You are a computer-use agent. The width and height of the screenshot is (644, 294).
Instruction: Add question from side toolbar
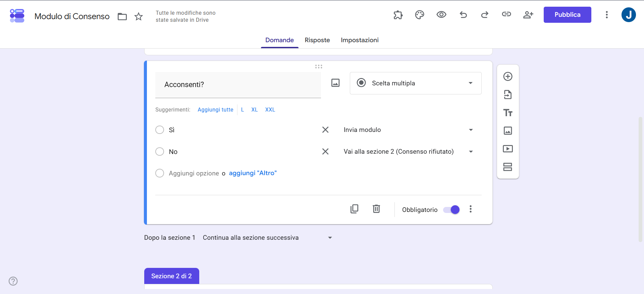(x=508, y=76)
